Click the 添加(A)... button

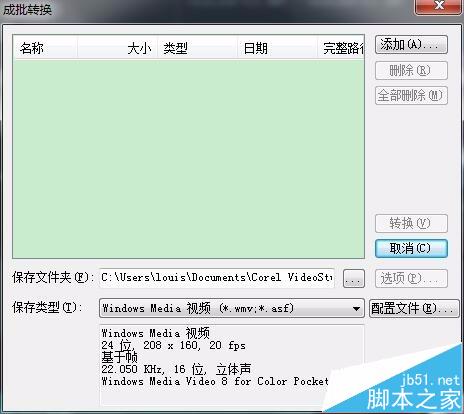coord(411,45)
